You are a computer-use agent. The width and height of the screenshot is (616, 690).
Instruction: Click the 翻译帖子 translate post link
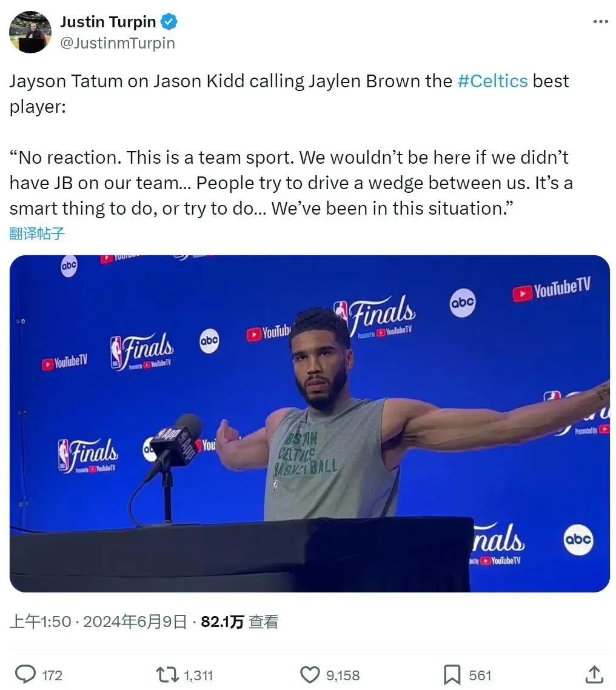click(37, 233)
